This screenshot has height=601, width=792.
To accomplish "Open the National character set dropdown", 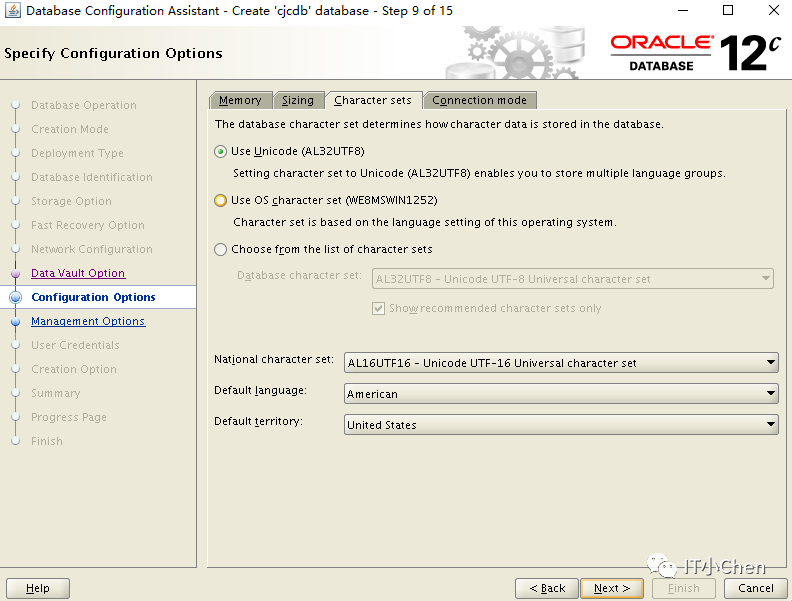I will [x=561, y=363].
